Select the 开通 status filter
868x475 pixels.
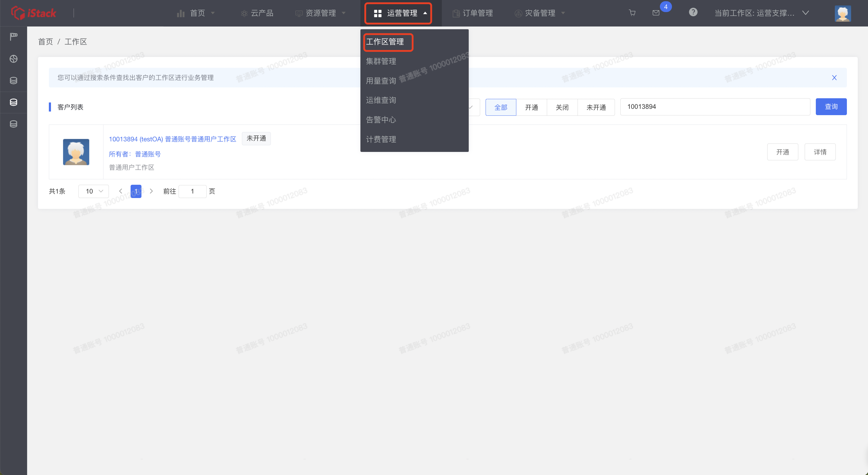pos(531,107)
